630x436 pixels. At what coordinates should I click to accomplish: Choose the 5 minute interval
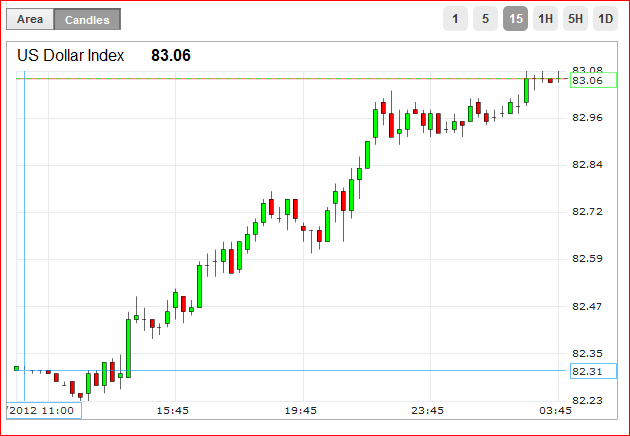point(485,18)
